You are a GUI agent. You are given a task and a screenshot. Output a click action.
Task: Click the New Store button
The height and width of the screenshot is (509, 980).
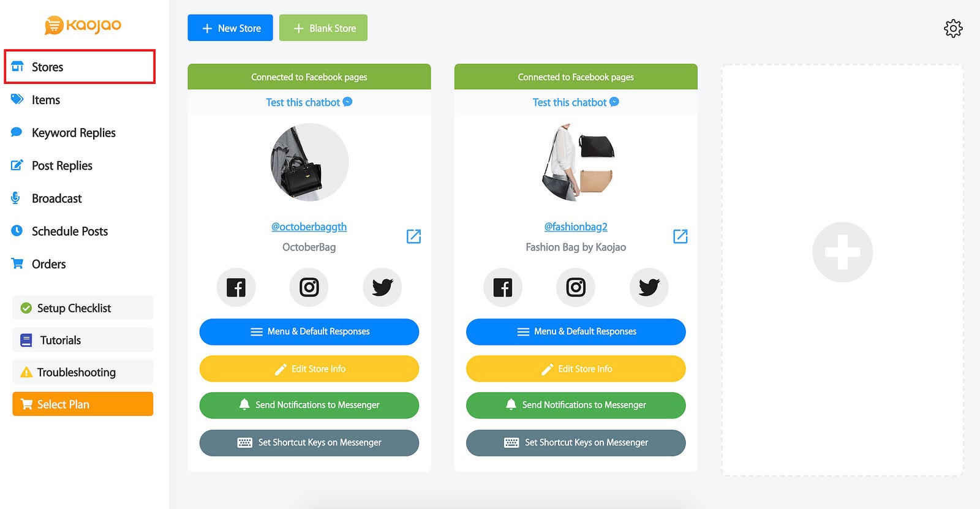(230, 28)
